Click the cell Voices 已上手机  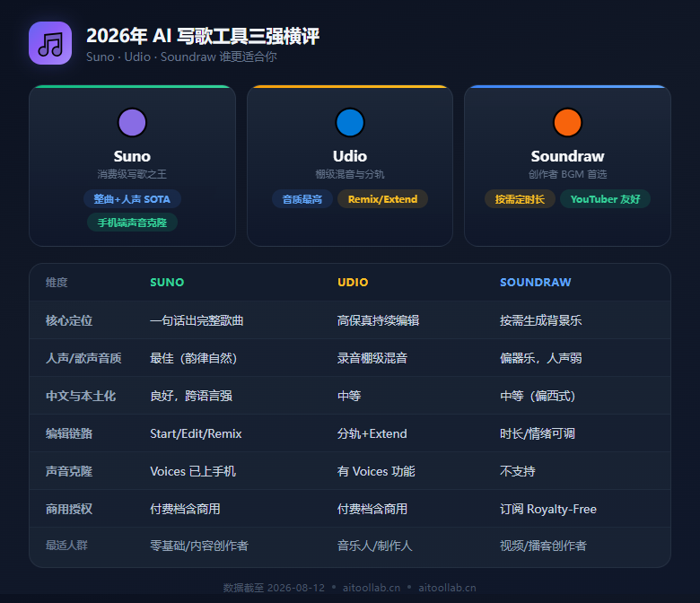(193, 471)
